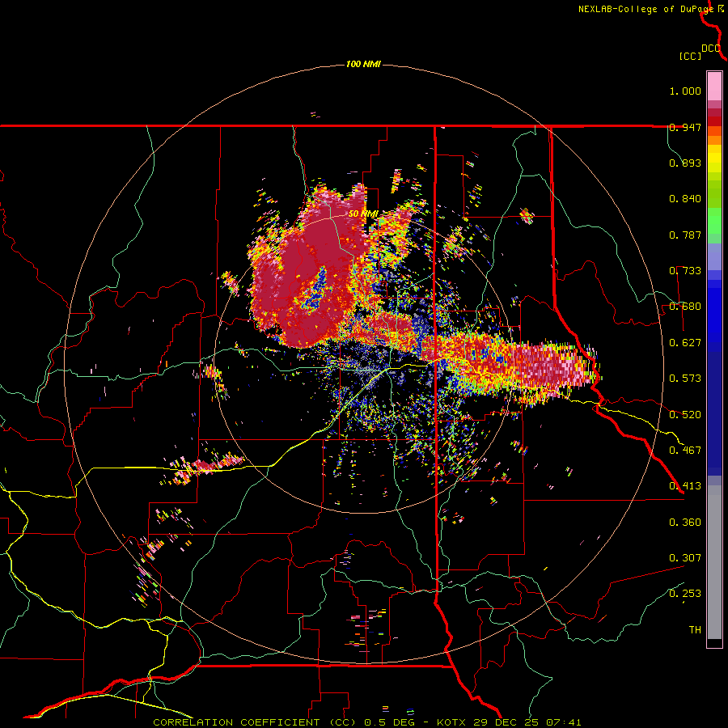Select the 0.520 scale value
The width and height of the screenshot is (728, 728).
tap(685, 415)
